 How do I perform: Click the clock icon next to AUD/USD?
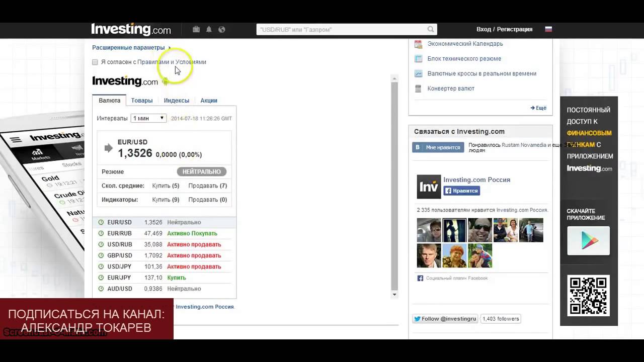pyautogui.click(x=101, y=289)
